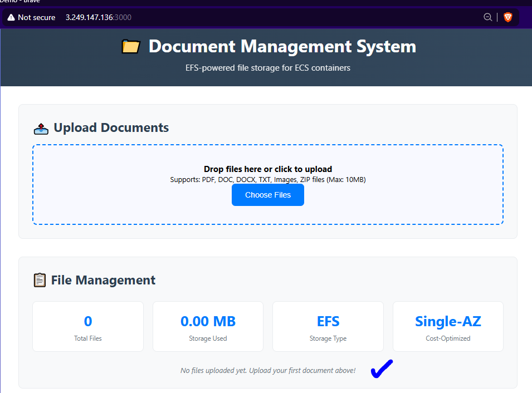Click the 'EFS' storage type value
532x393 pixels.
point(328,321)
